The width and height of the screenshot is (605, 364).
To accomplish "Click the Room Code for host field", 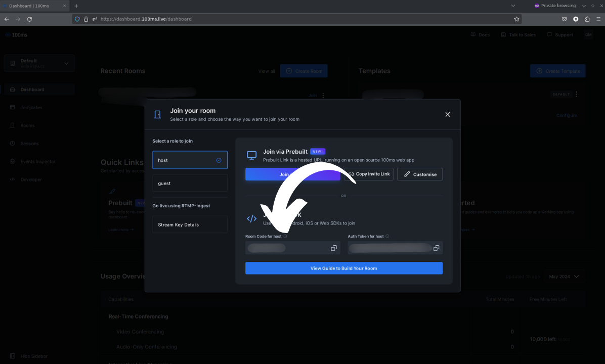I will pos(293,248).
